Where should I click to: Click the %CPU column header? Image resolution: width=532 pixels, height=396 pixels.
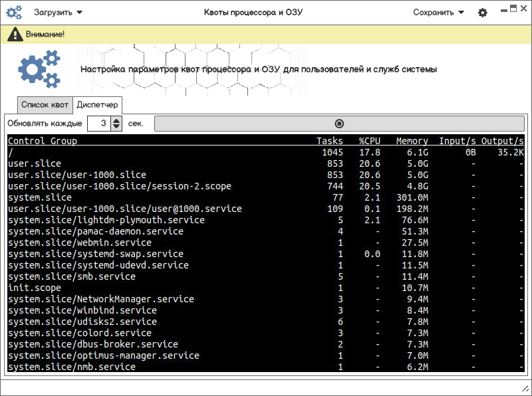[370, 141]
